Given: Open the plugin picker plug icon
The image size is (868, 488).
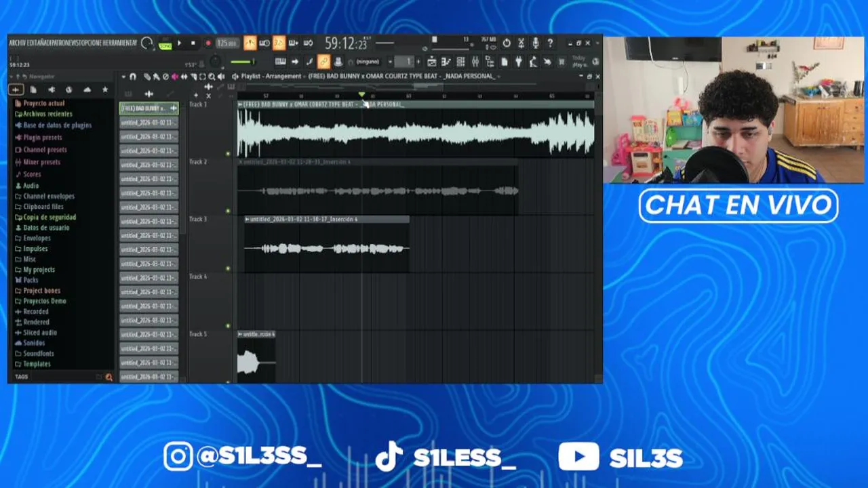Looking at the screenshot, I should click(519, 62).
